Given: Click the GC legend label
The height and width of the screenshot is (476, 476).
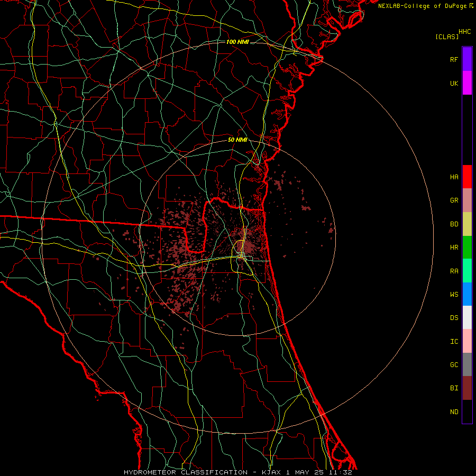Looking at the screenshot, I should click(x=454, y=365).
